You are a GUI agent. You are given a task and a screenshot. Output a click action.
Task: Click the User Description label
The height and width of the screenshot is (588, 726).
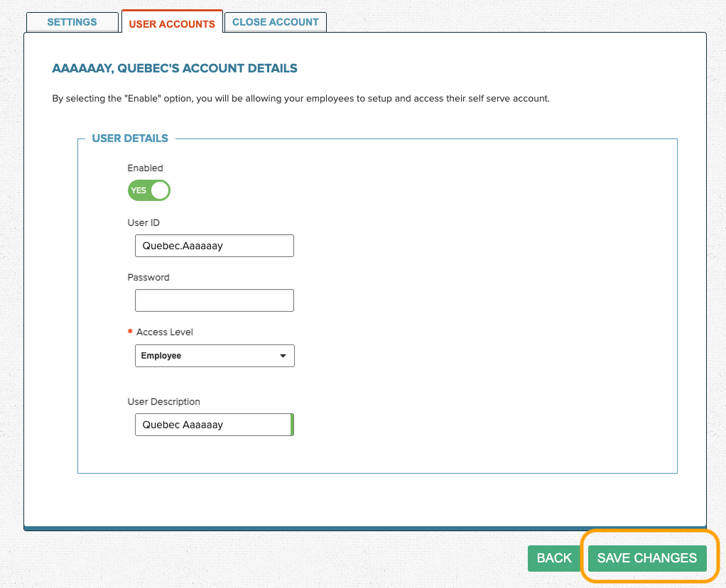[164, 401]
